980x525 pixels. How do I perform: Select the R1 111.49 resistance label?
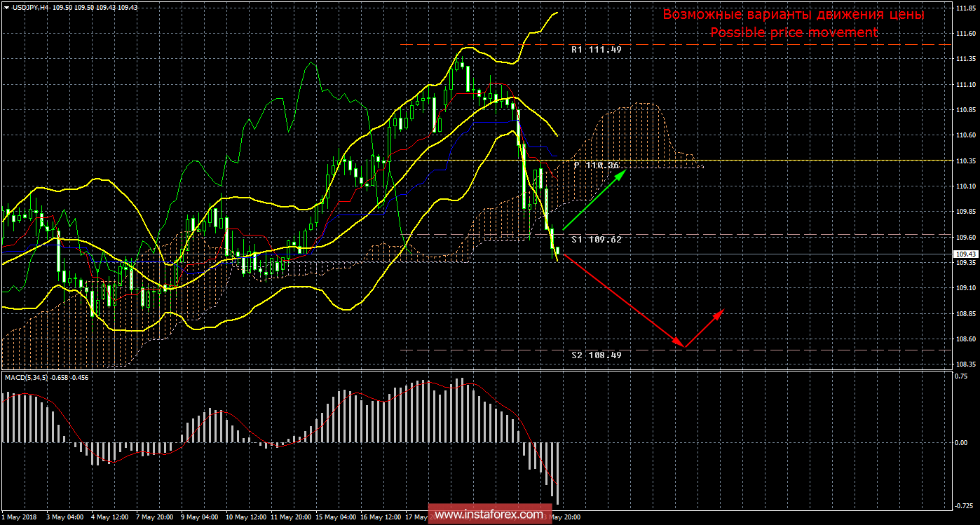click(x=596, y=50)
